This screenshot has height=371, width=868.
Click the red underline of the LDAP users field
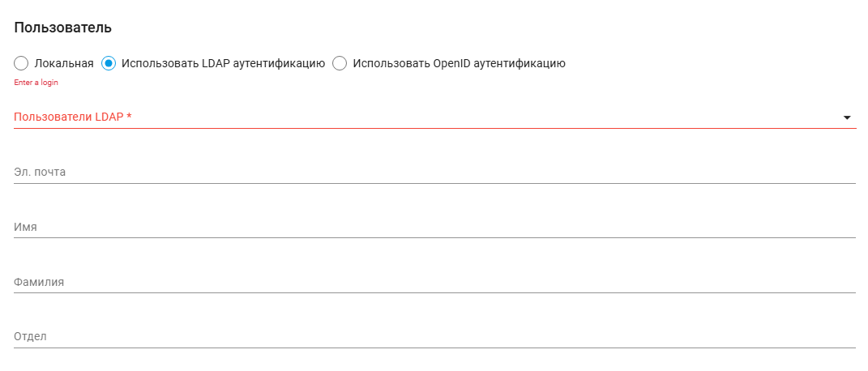tap(434, 128)
